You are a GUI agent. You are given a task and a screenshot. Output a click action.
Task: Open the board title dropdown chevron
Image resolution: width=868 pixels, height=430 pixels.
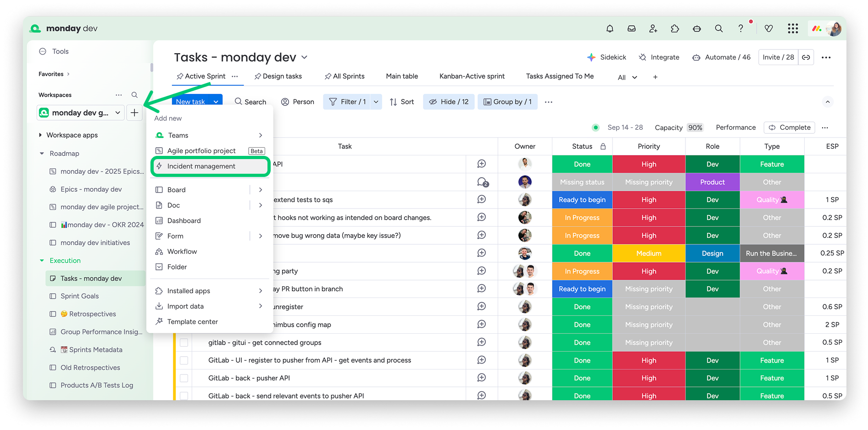305,57
